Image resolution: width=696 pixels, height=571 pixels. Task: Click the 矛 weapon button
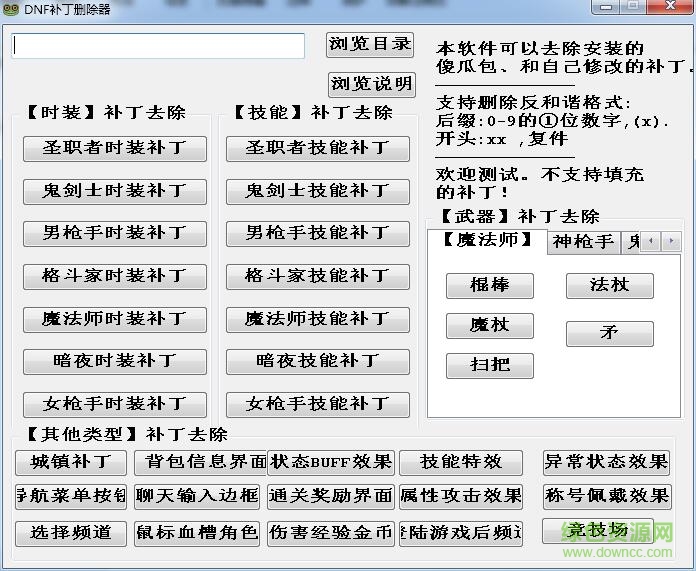(x=610, y=333)
